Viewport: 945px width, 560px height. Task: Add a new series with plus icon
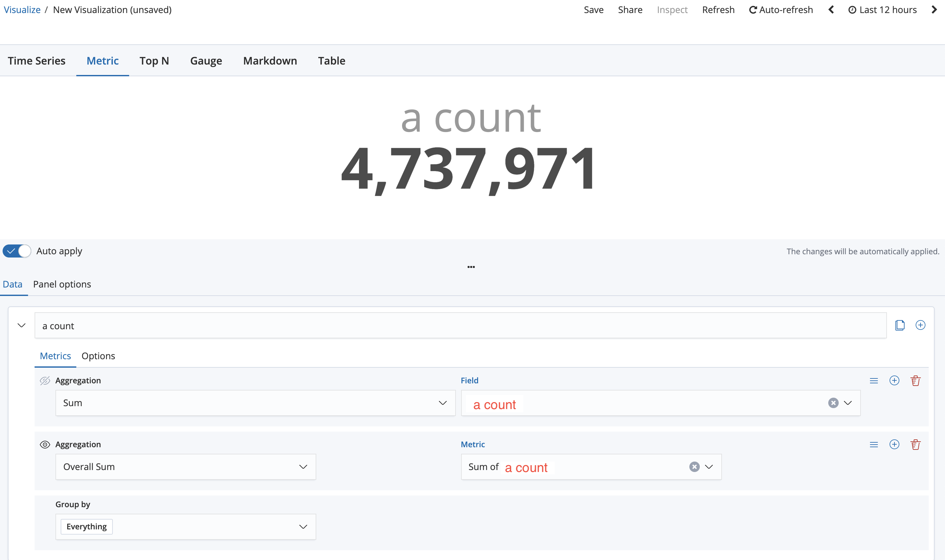tap(920, 325)
